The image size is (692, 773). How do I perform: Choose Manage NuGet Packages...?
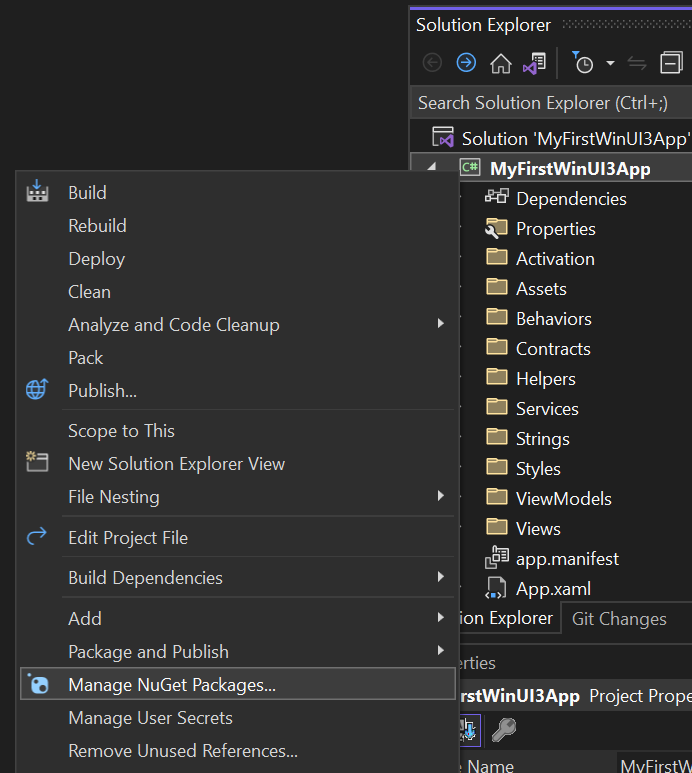point(238,684)
